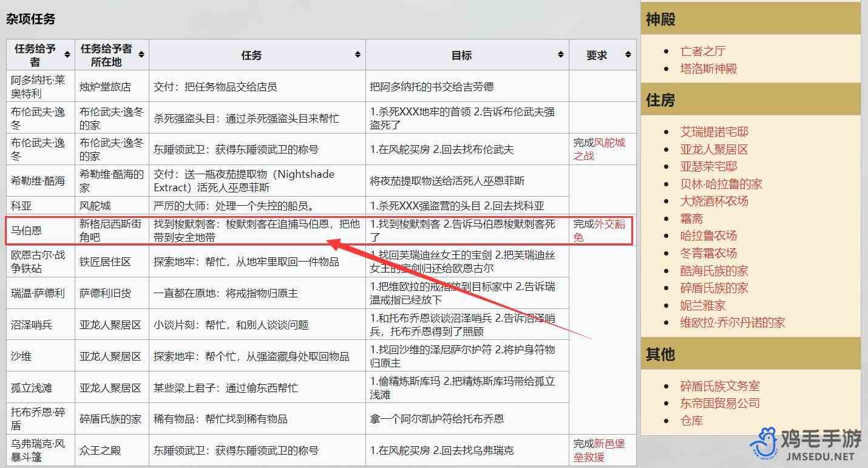Viewport: 868px width, 468px height.
Task: Sort table by 目标 column arrows
Action: (x=561, y=55)
